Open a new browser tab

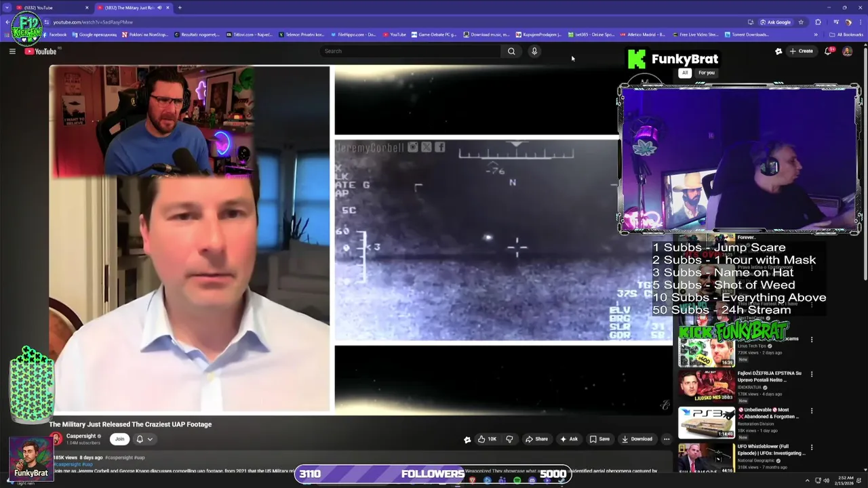(180, 7)
